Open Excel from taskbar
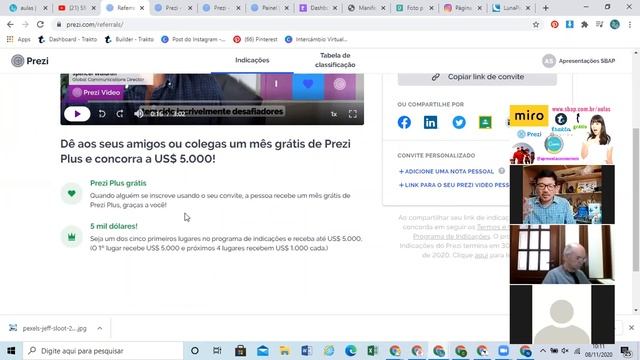This screenshot has height=360, width=640. 372,351
